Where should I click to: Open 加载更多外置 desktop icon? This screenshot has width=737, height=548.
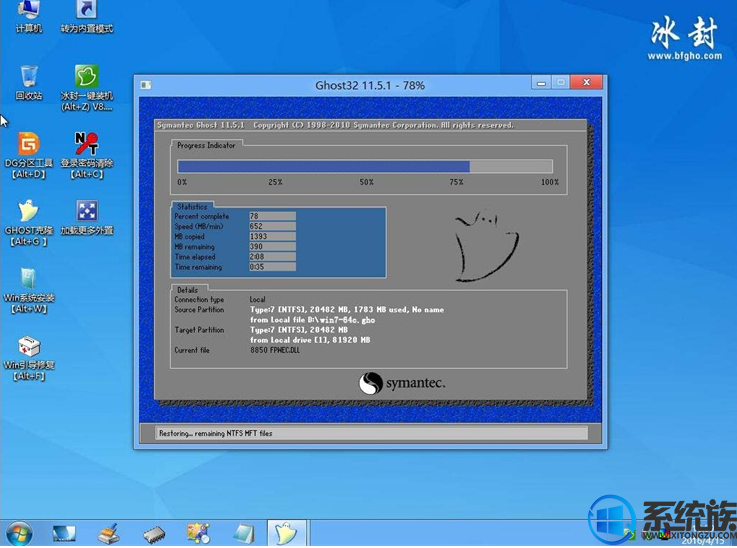point(86,218)
